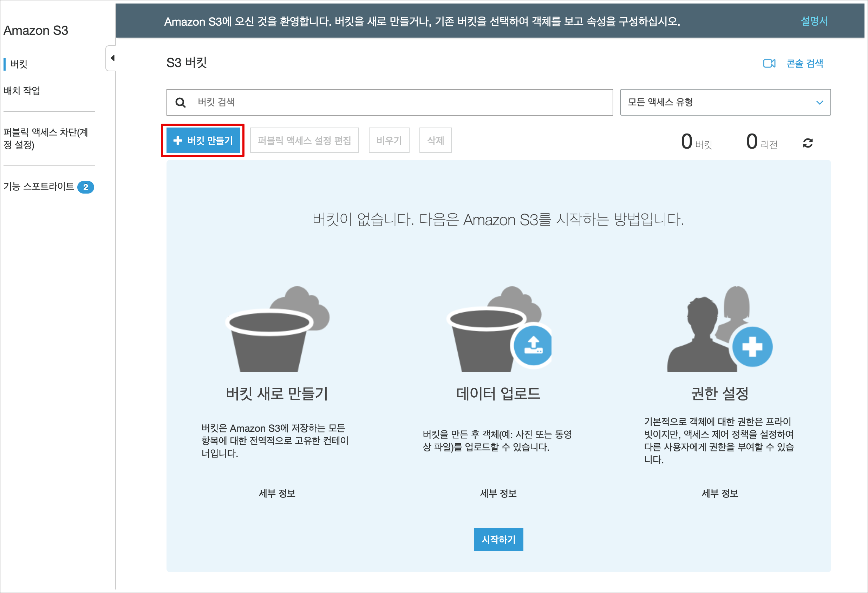Open the 설명서 link in the banner
Image resolution: width=868 pixels, height=593 pixels.
814,21
